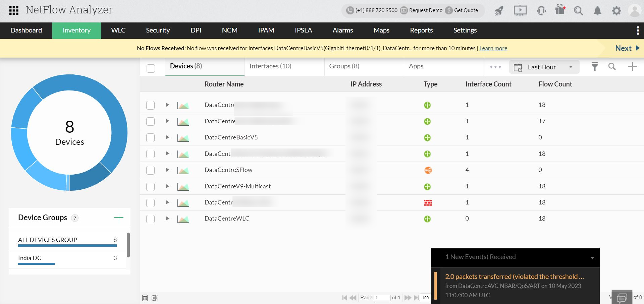
Task: Go to the Security menu
Action: click(158, 31)
